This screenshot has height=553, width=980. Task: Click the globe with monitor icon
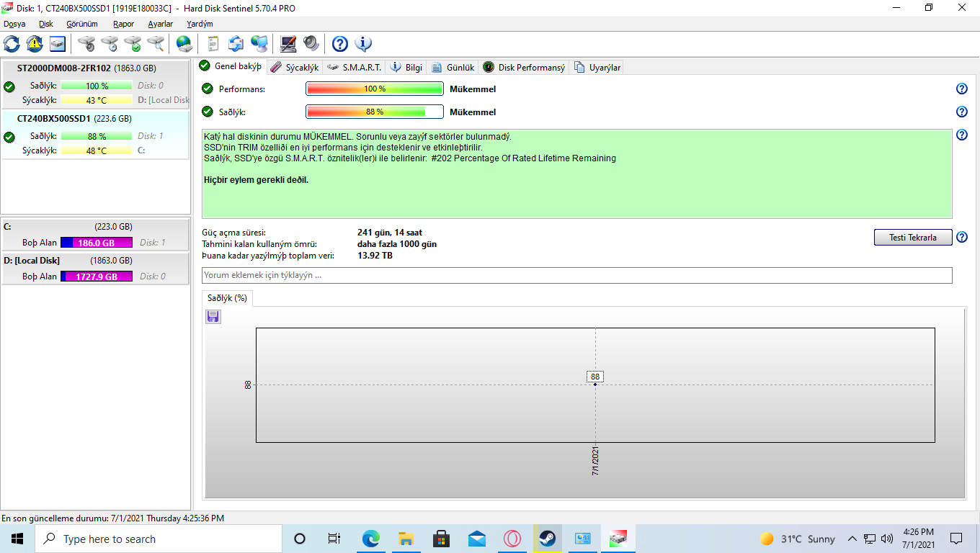coord(259,44)
